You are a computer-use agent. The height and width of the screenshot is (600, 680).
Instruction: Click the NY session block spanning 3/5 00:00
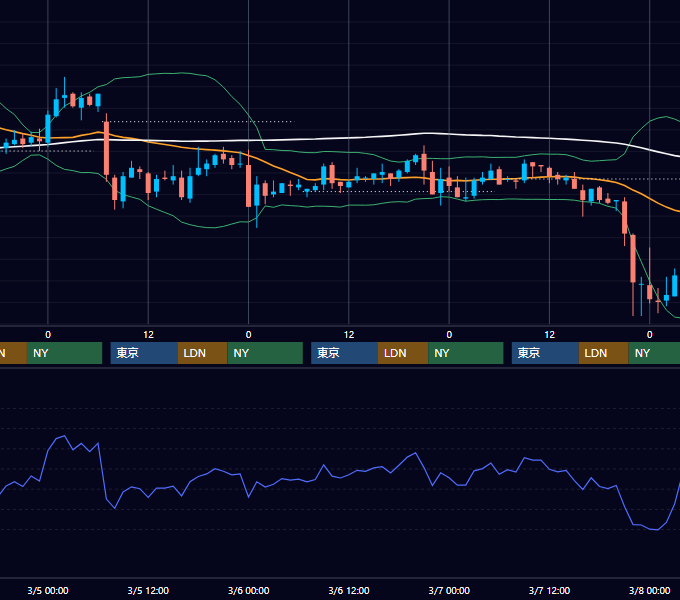click(x=64, y=353)
